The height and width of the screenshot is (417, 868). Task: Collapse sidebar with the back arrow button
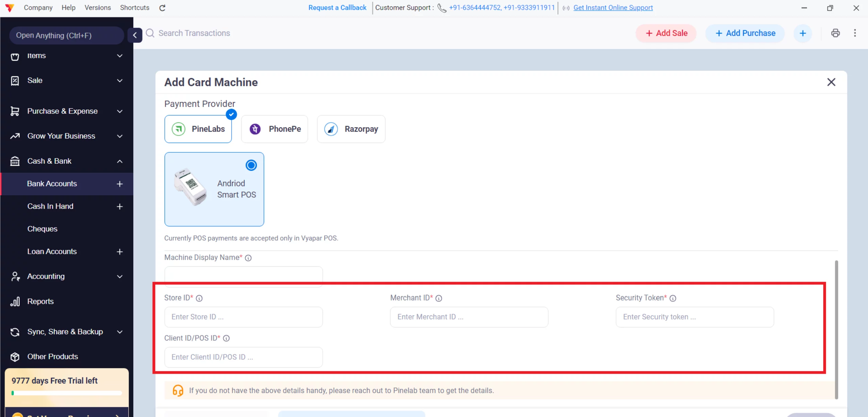coord(135,35)
